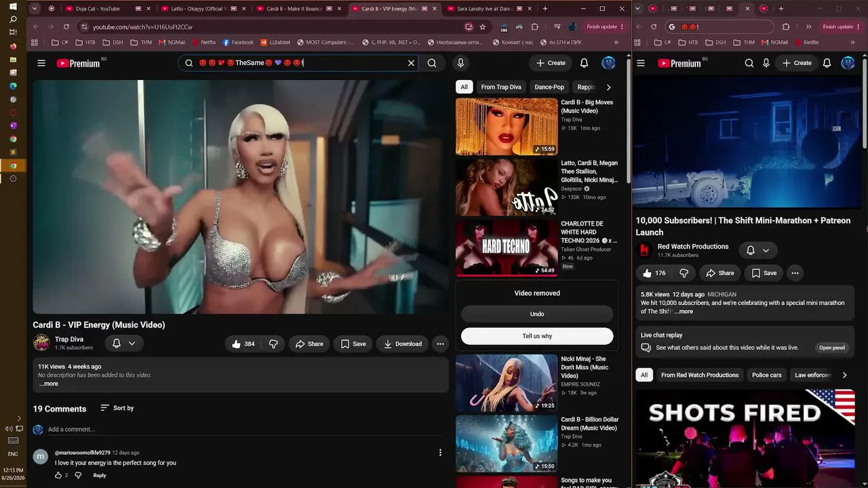Screen dimensions: 868x488
Task: Select From Red Watch Productions chip
Action: tap(700, 375)
